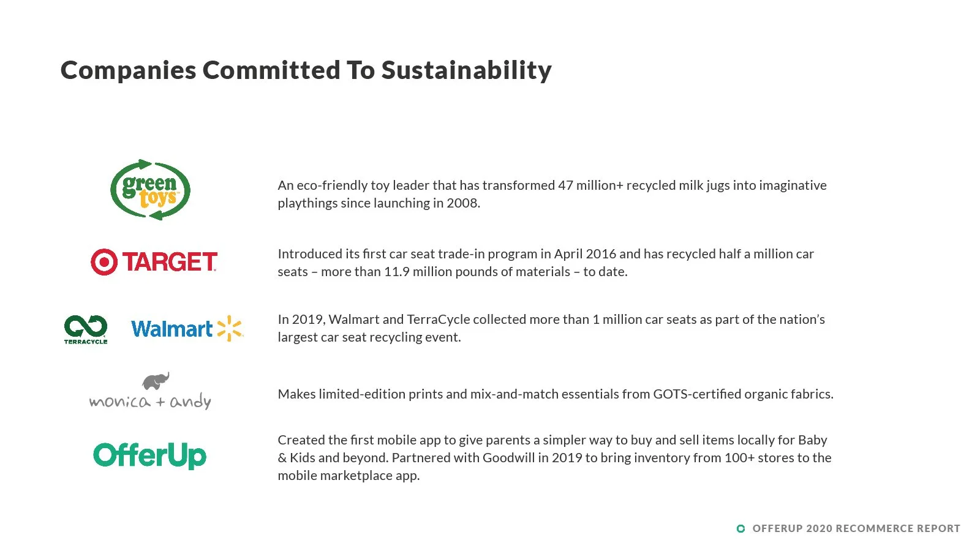Click the 'largest car seat recycling event' line

coord(369,337)
